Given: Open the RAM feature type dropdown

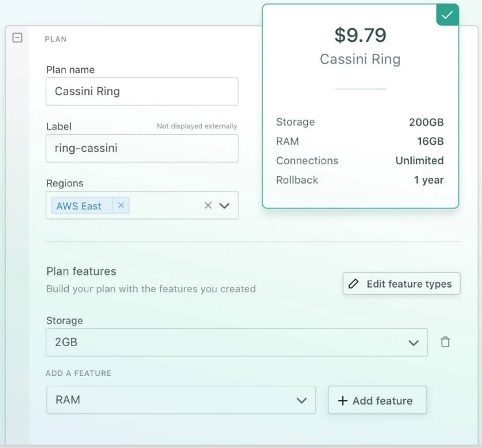Looking at the screenshot, I should click(x=181, y=400).
